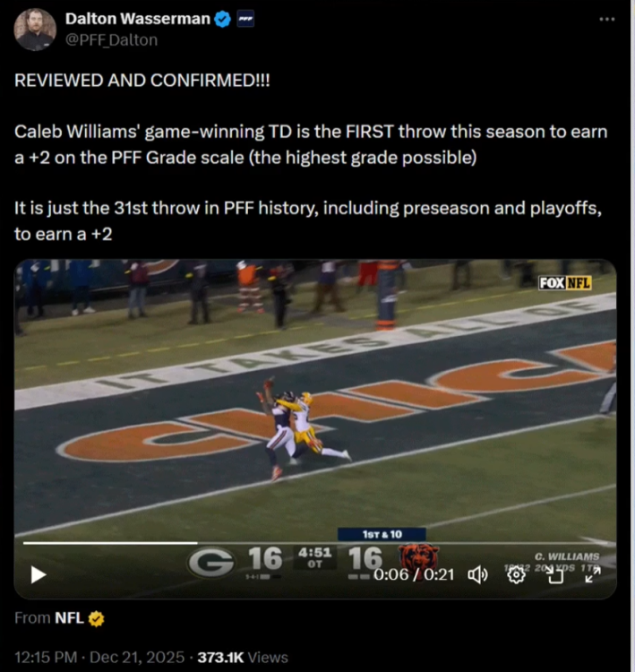Open the NFL source account link

point(69,617)
